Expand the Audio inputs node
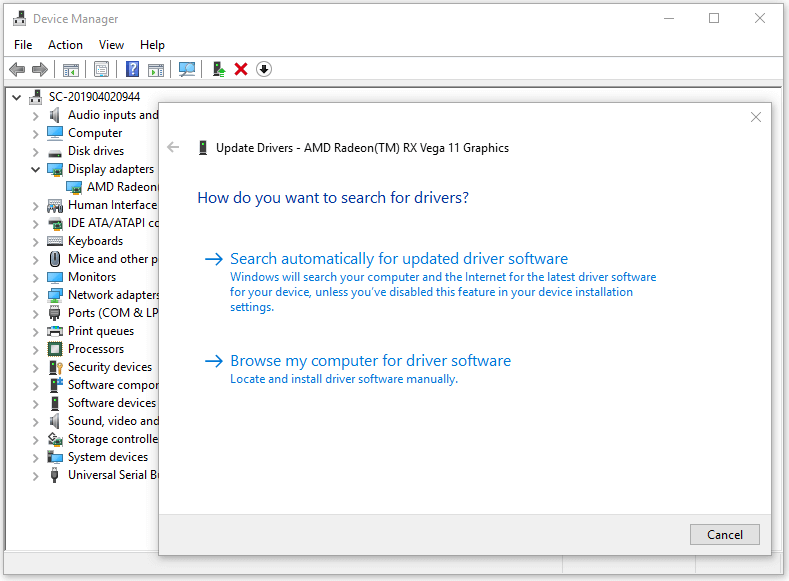The image size is (789, 581). pos(35,116)
